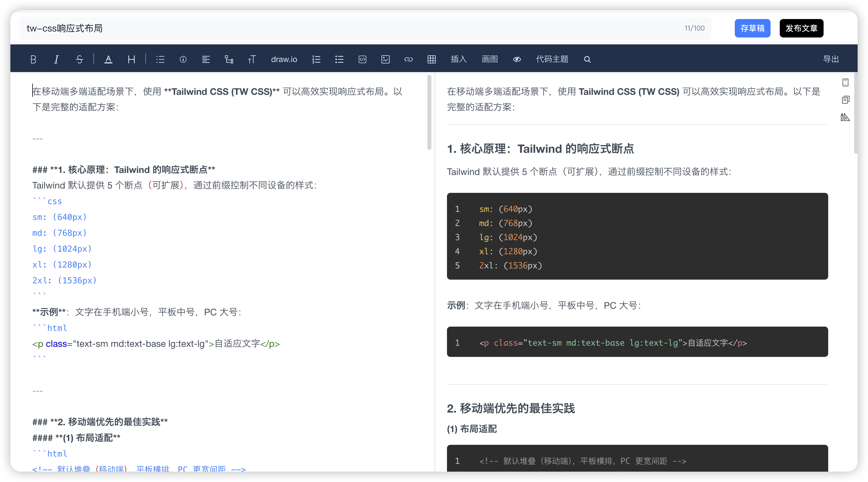Insert a code block
The width and height of the screenshot is (868, 482).
(x=362, y=59)
